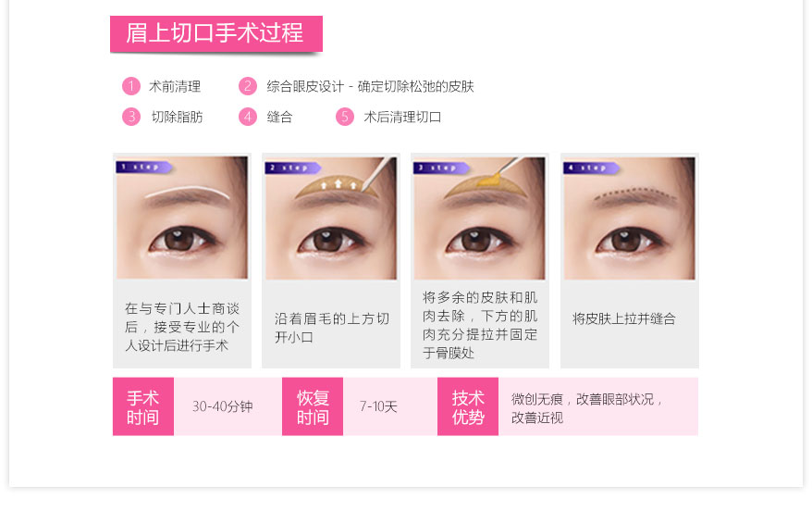Click the pink number 4 circle icon
This screenshot has width=812, height=511.
pyautogui.click(x=248, y=117)
